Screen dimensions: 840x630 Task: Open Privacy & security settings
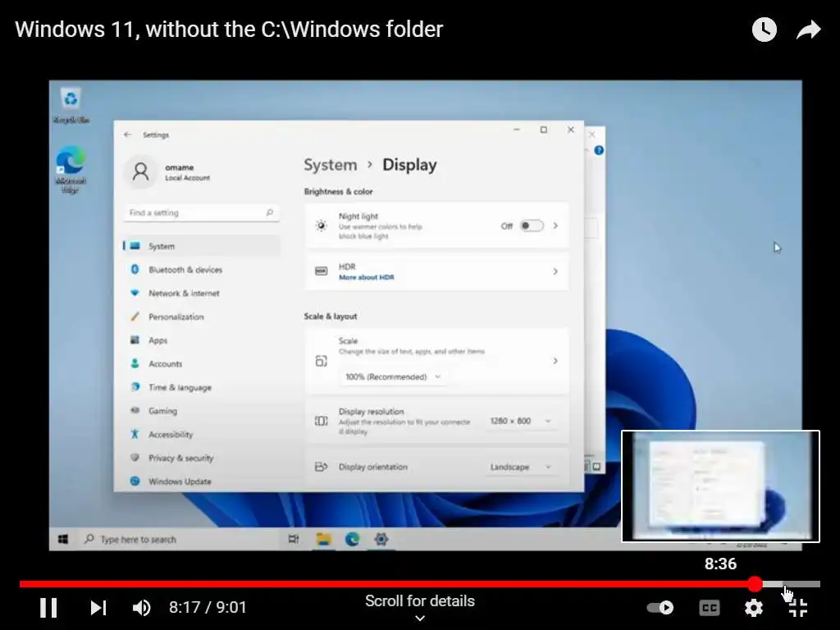tap(202, 458)
